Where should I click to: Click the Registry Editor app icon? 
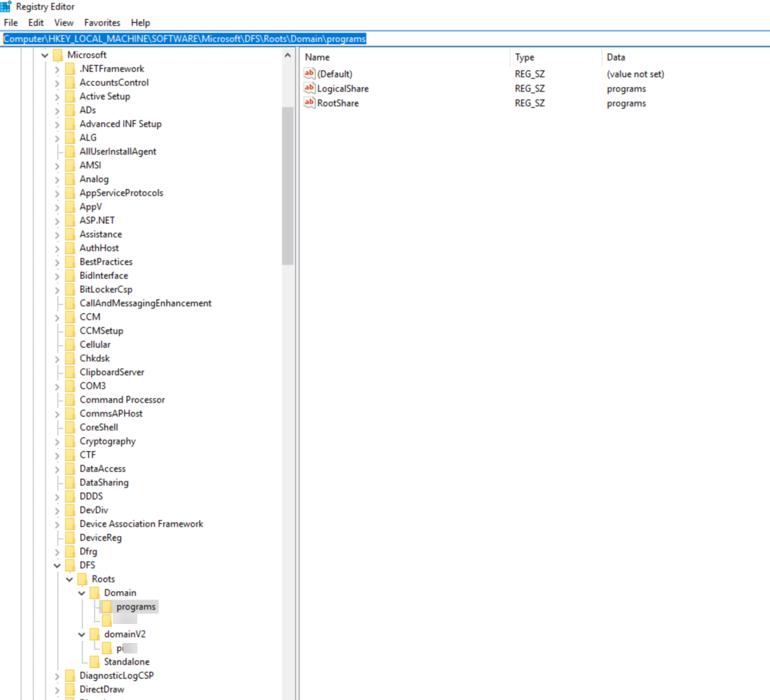6,7
